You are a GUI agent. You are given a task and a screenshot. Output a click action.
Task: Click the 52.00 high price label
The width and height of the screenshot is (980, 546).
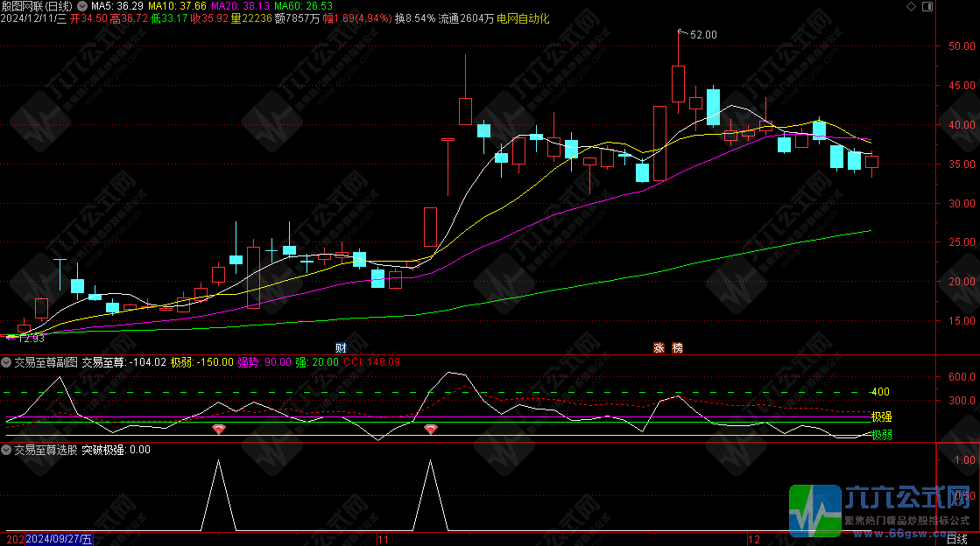[x=702, y=35]
